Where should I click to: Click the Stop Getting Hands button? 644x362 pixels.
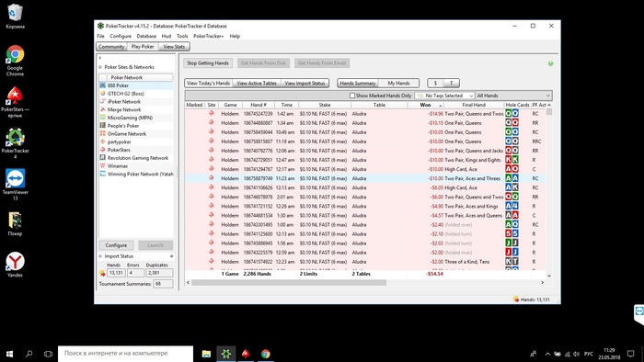click(x=208, y=63)
